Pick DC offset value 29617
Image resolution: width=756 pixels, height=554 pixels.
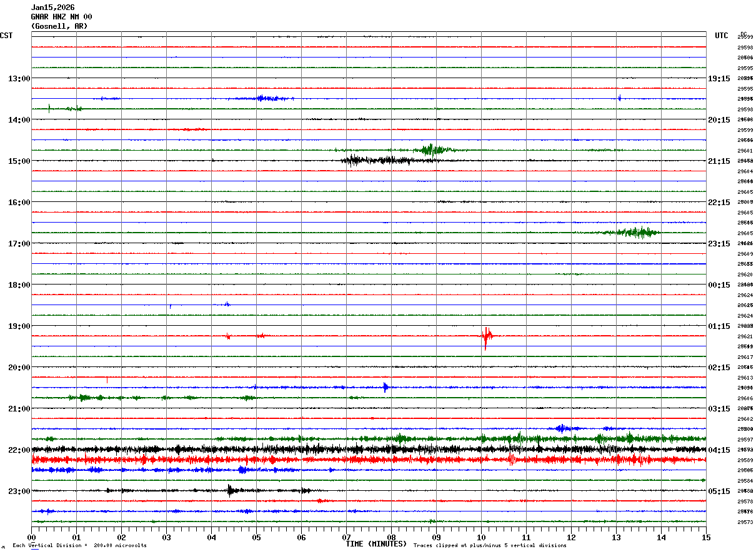[745, 357]
